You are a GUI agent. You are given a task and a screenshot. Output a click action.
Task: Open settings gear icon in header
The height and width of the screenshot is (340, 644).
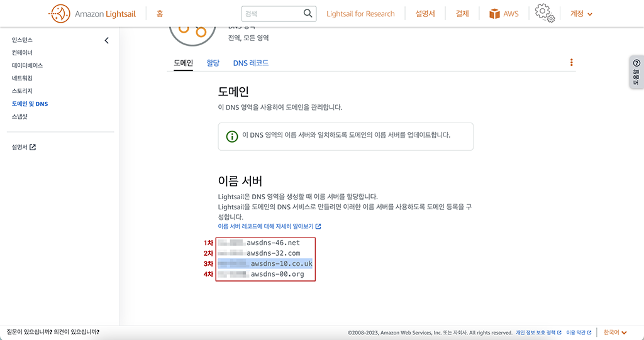(545, 14)
